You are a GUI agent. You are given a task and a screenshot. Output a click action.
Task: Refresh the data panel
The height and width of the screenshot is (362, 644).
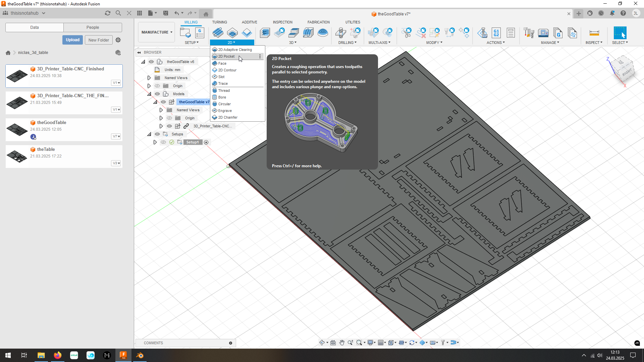coord(107,13)
